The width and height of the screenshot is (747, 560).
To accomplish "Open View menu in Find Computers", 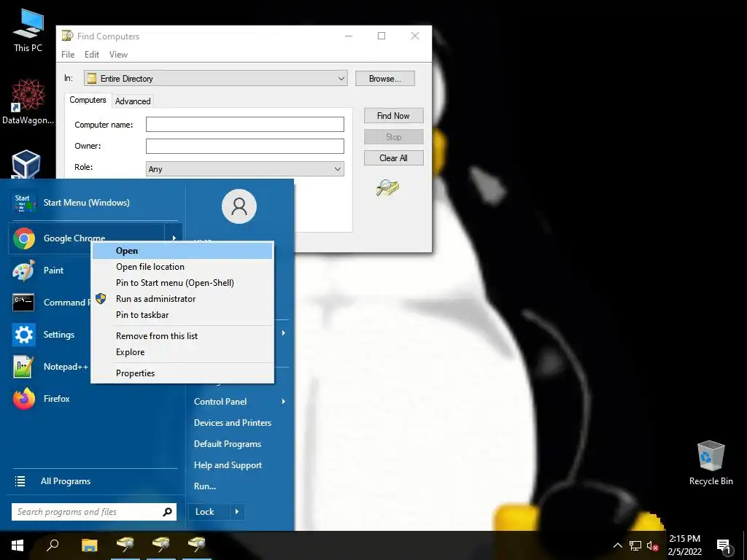I will click(x=118, y=55).
